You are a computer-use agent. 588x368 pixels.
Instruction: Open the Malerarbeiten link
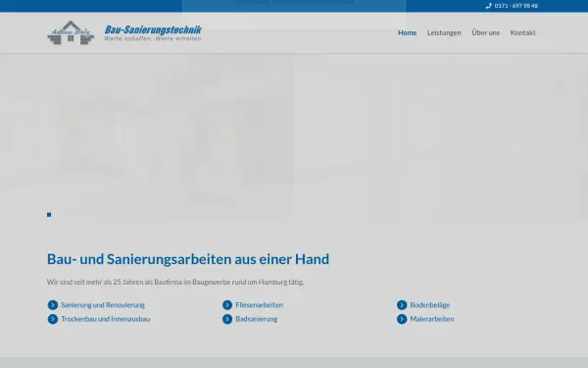pyautogui.click(x=432, y=319)
